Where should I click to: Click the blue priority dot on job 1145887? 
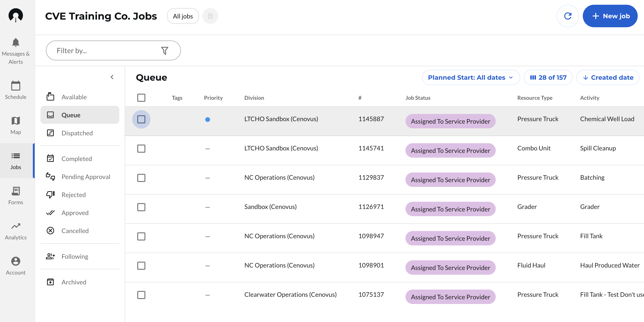pos(207,120)
